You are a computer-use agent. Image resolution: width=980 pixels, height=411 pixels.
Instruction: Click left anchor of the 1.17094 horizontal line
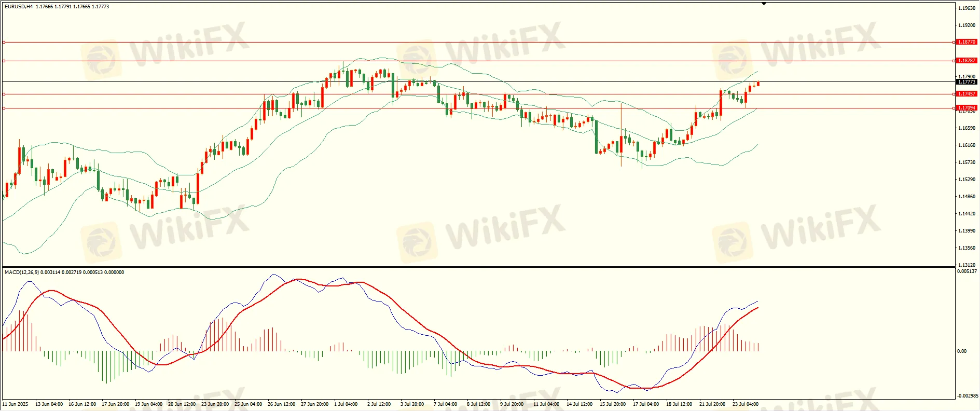tap(4, 108)
